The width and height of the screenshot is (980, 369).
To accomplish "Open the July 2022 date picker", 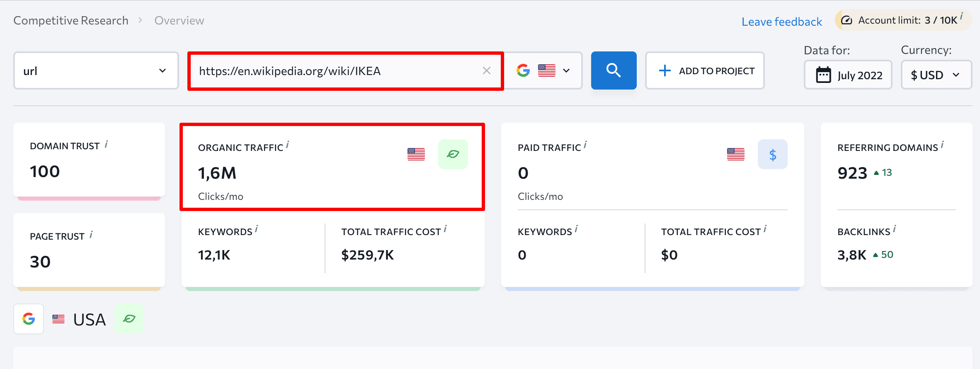I will point(848,75).
